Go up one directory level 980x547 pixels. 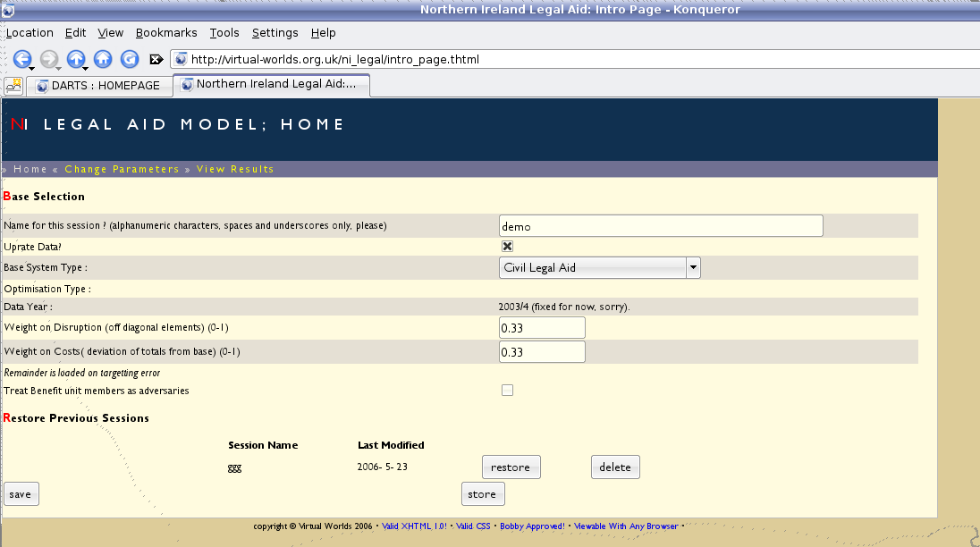pyautogui.click(x=76, y=59)
